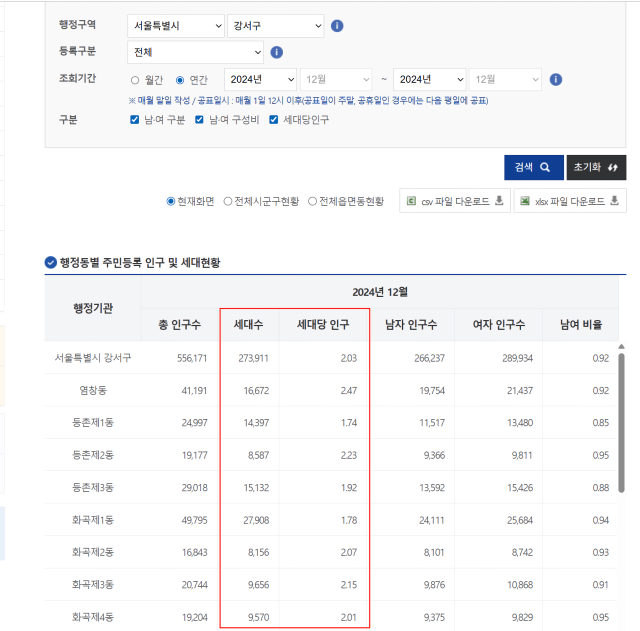The width and height of the screenshot is (640, 631).
Task: Click the magnifier icon in 검색 button
Action: coord(545,167)
